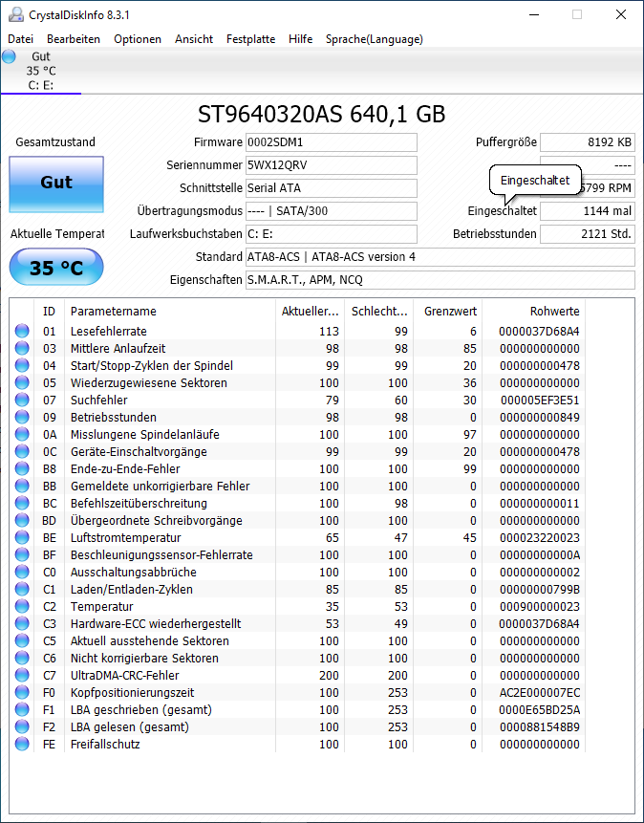Click the status orb for Suchfehler row
This screenshot has height=823, width=644.
point(22,400)
